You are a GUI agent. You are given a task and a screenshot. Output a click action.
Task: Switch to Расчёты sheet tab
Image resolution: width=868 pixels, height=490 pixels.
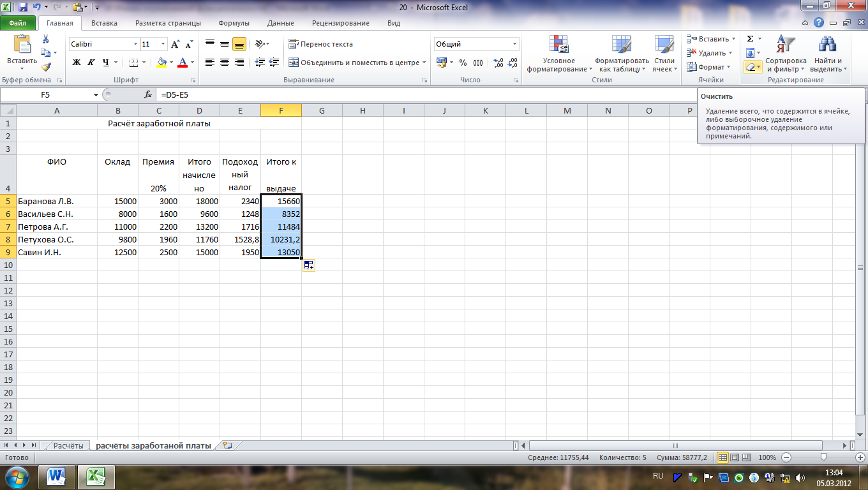coord(68,445)
